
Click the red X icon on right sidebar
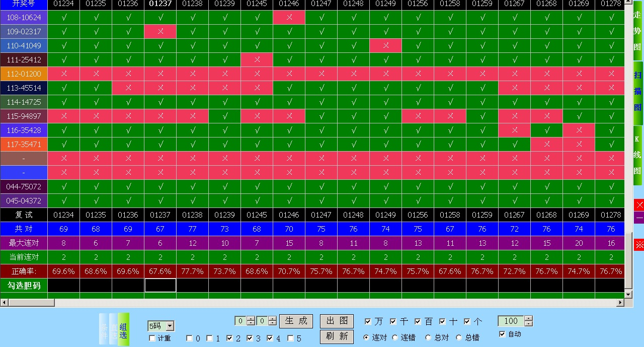tap(639, 205)
